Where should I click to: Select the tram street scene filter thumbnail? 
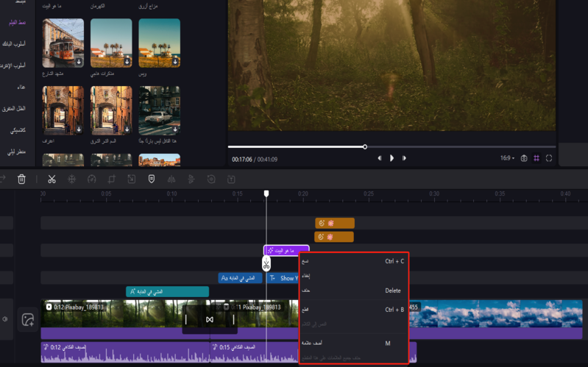coord(63,43)
